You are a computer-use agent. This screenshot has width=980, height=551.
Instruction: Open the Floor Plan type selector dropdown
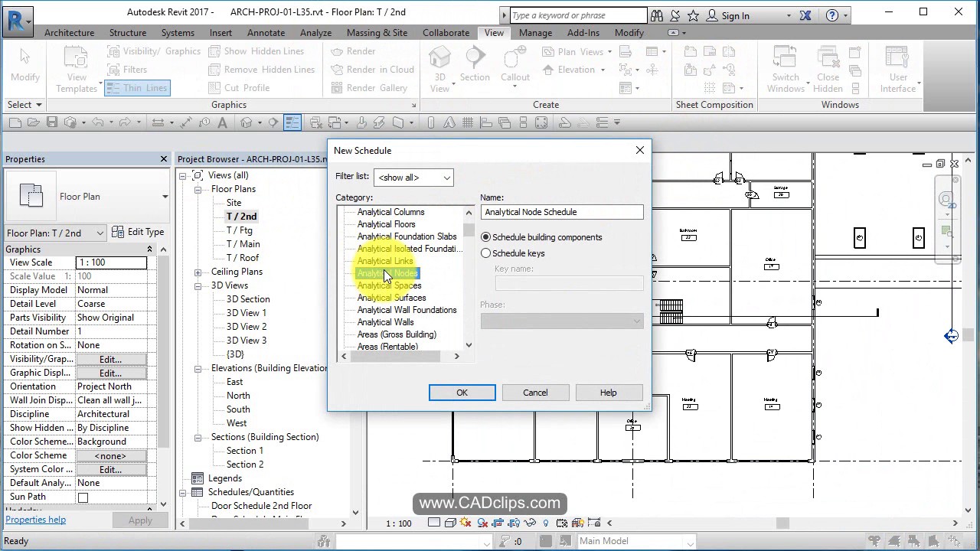pos(165,197)
